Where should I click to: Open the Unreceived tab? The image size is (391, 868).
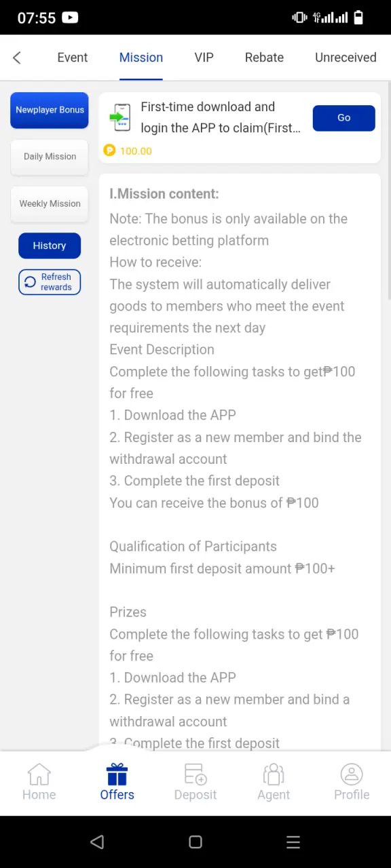[346, 58]
